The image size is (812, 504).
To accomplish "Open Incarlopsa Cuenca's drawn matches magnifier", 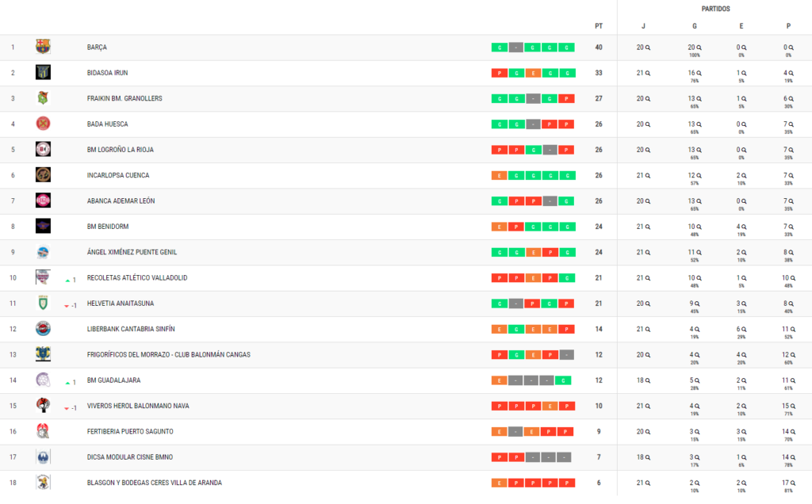I will pos(744,176).
